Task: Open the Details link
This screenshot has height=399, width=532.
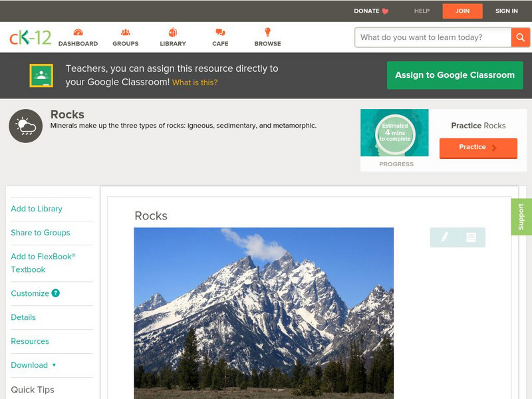Action: tap(23, 317)
